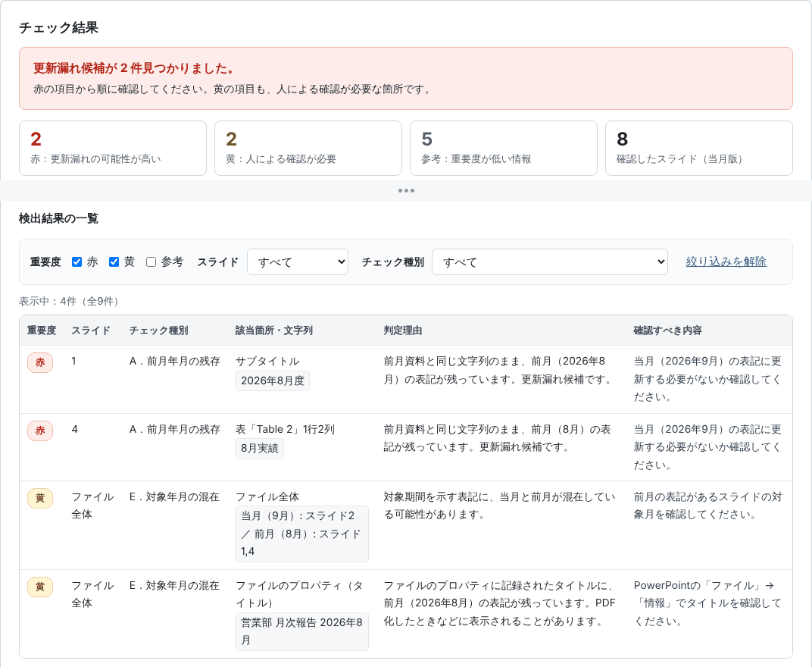The image size is (812, 667).
Task: Click the サブタイトル location text
Action: (x=267, y=362)
